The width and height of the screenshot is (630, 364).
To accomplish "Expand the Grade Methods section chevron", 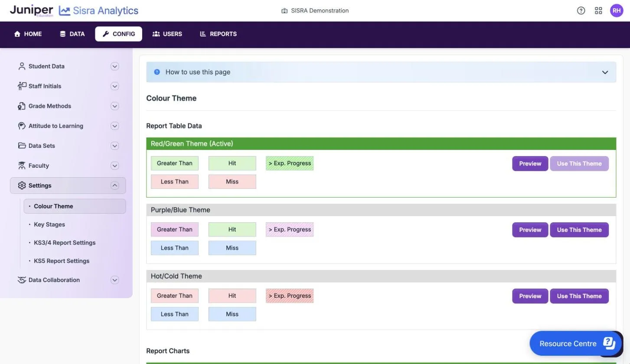I will (114, 106).
